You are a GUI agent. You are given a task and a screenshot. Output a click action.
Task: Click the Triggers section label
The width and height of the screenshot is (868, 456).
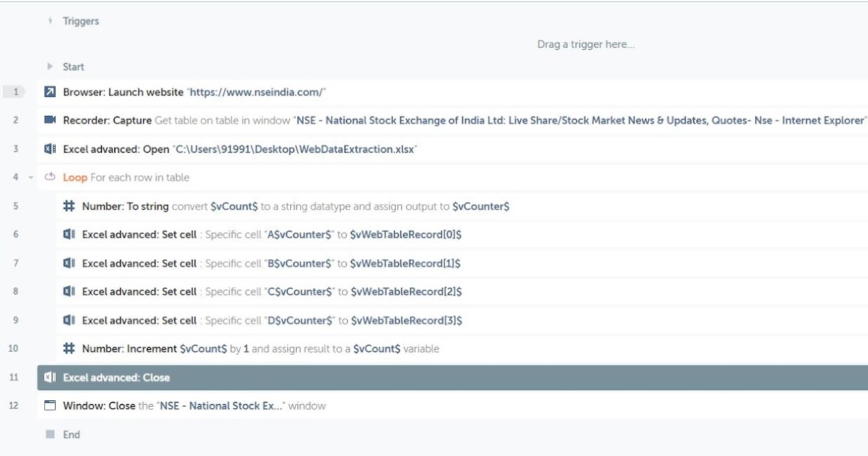(x=81, y=21)
